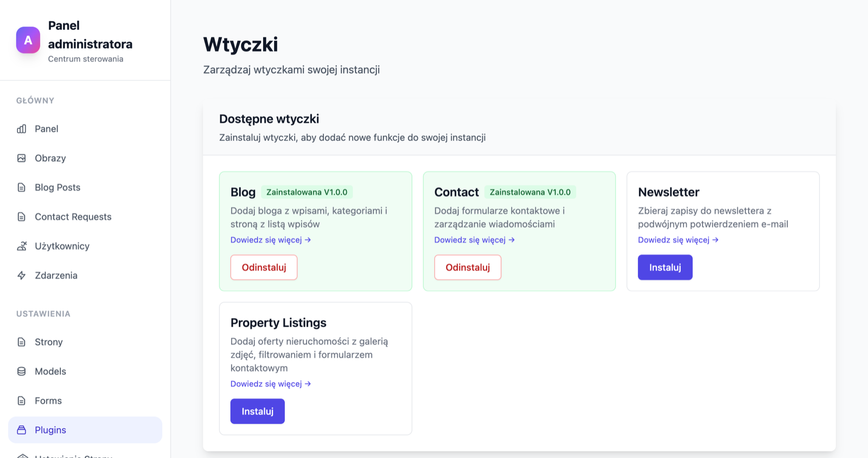Click the 'Dostępne wtyczki' section heading
Screen dimensions: 868x458
point(269,119)
